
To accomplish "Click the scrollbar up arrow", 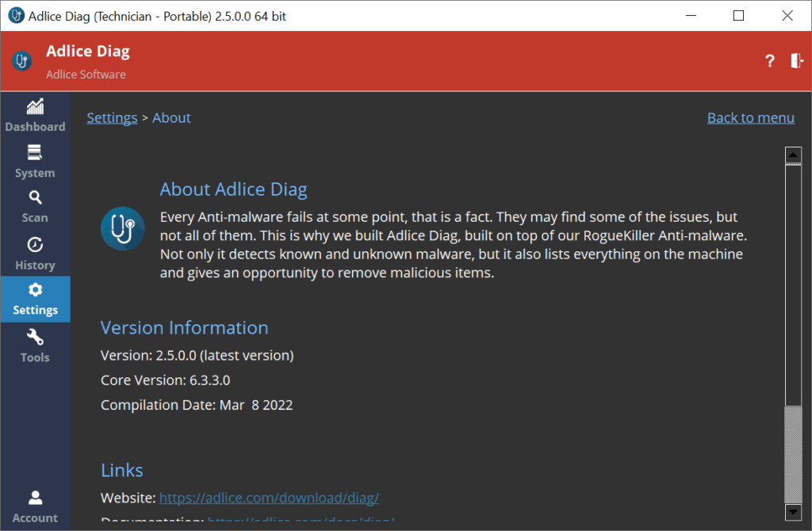I will [792, 155].
